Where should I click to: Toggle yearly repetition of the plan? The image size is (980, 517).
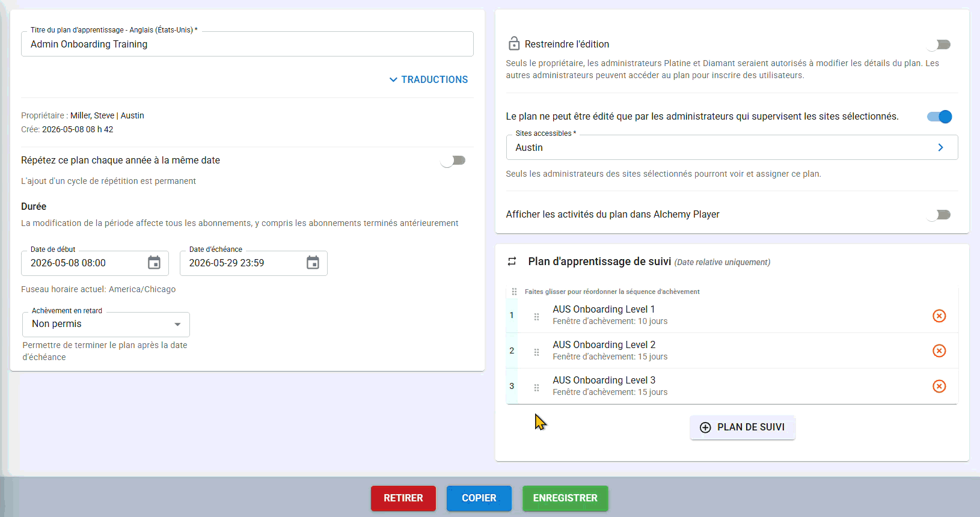(453, 161)
